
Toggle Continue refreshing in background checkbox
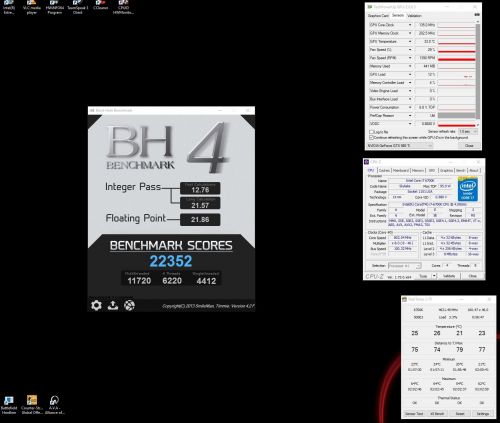[x=371, y=137]
